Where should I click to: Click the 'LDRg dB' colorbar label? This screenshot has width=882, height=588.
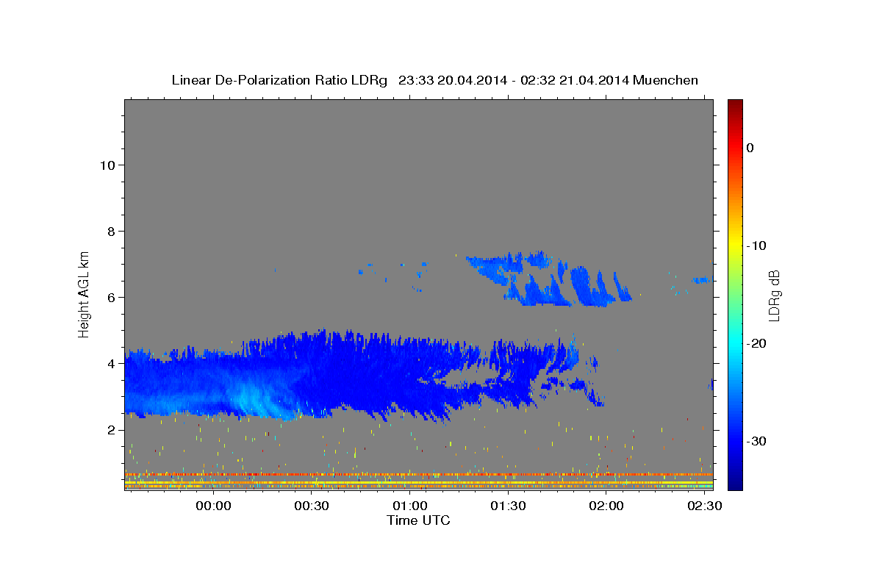click(x=773, y=296)
